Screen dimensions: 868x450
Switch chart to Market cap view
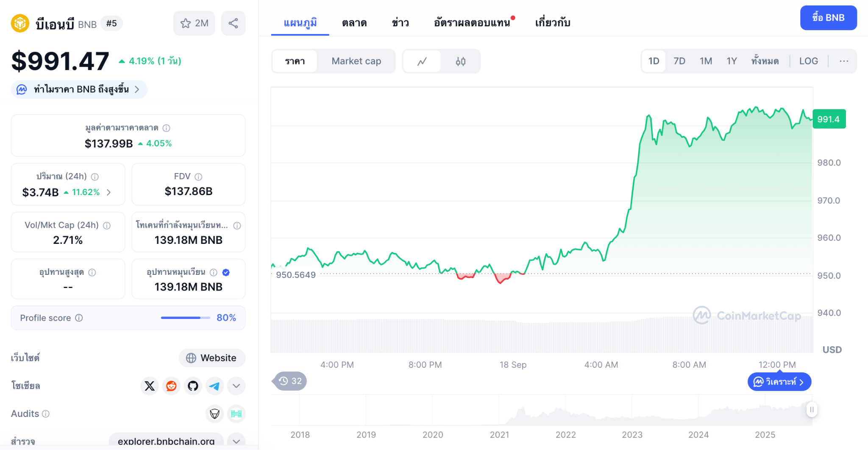(x=356, y=61)
